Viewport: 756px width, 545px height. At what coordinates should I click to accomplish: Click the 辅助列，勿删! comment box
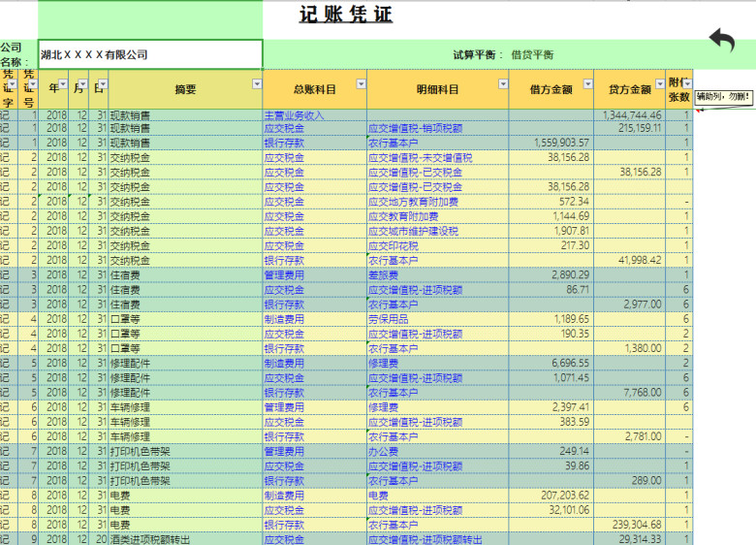(x=723, y=96)
